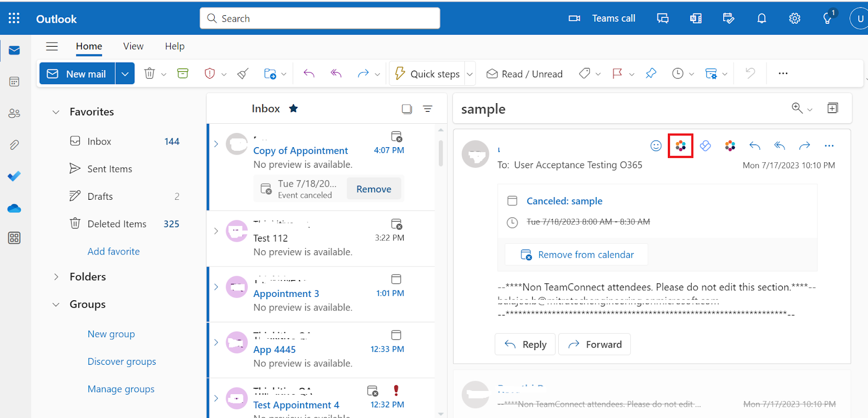
Task: Open more actions ellipsis in message header
Action: coord(829,145)
